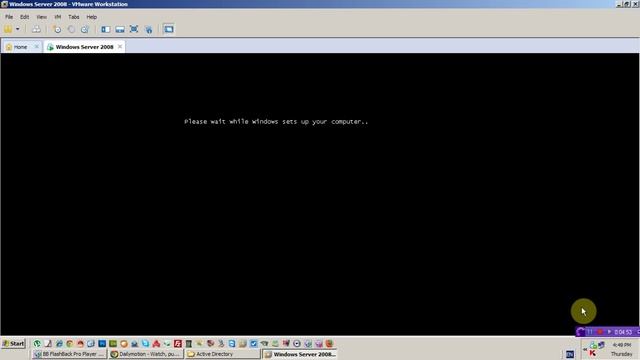Click the play arrow on recorder bar
640x360 pixels.
(x=609, y=332)
